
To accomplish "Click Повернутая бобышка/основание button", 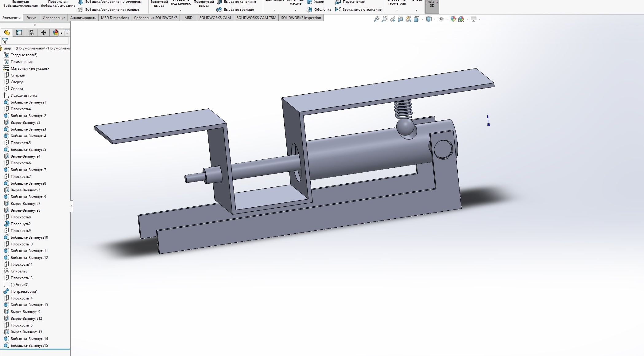I will pos(58,4).
